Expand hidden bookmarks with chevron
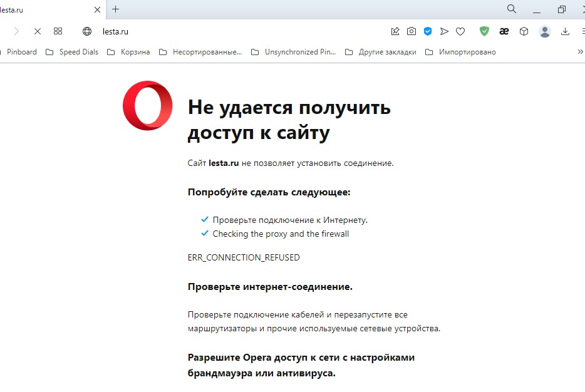Image resolution: width=585 pixels, height=392 pixels. pyautogui.click(x=580, y=52)
